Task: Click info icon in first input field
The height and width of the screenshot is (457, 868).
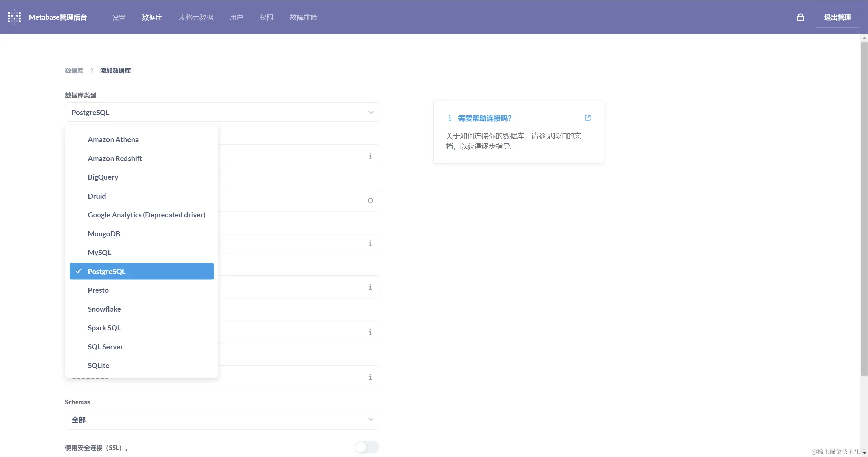Action: (370, 156)
